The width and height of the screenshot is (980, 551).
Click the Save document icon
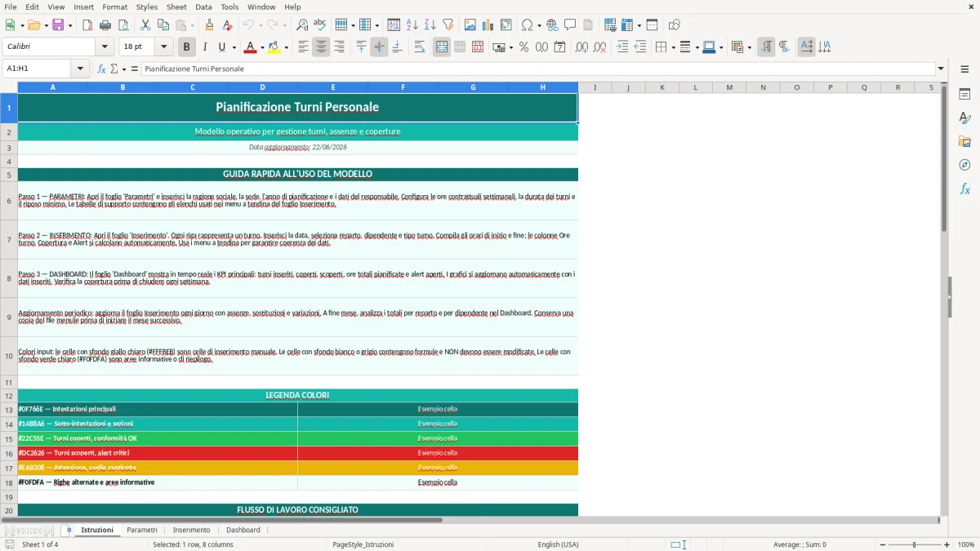[x=58, y=25]
